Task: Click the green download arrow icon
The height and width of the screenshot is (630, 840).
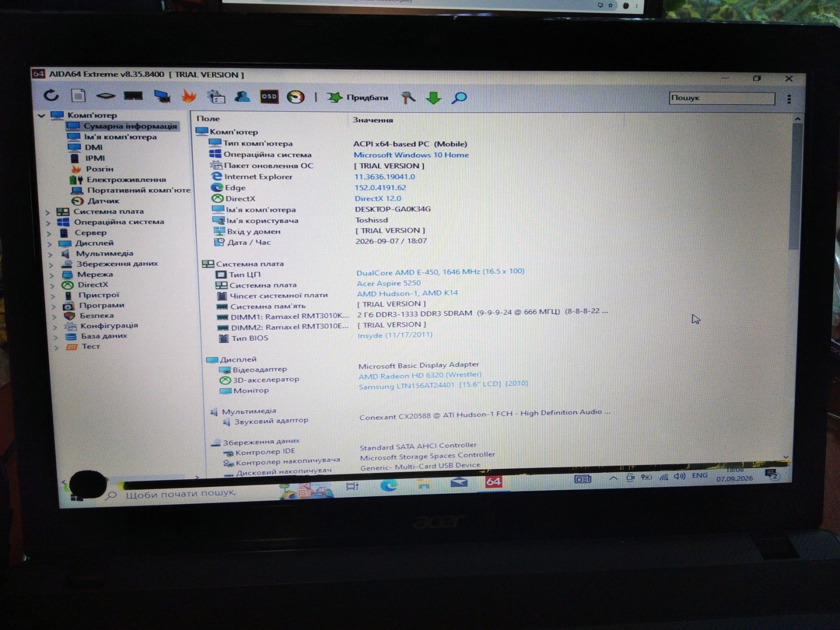Action: [x=433, y=98]
